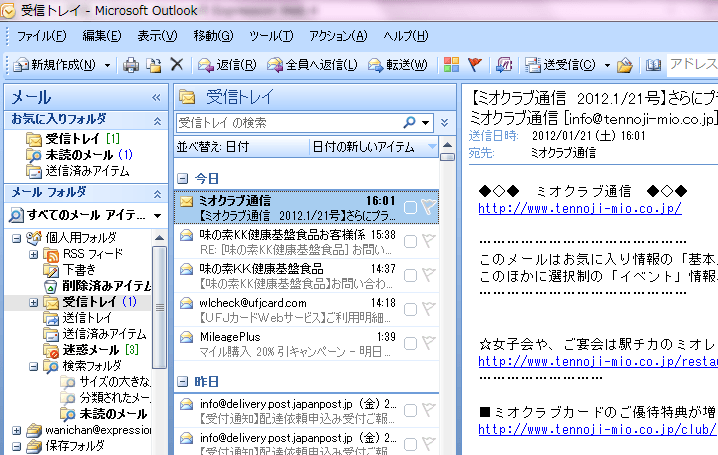Click envelope icon of MileagePlus message
Image resolution: width=718 pixels, height=455 pixels.
(x=186, y=337)
